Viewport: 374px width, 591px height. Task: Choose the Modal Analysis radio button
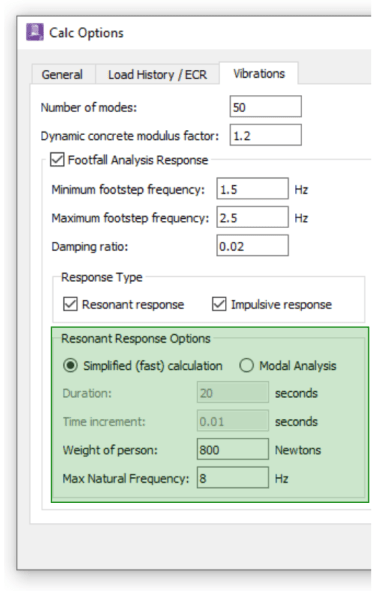(246, 366)
